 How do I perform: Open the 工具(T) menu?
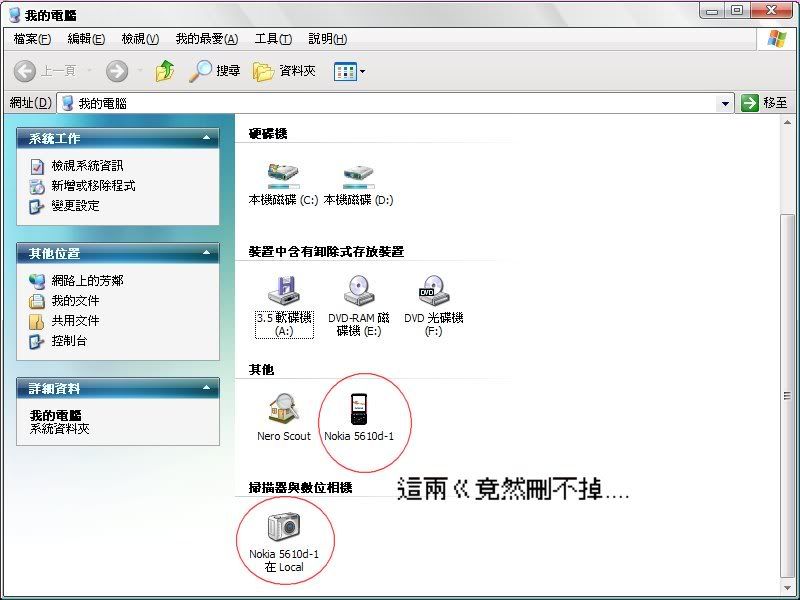pyautogui.click(x=273, y=39)
